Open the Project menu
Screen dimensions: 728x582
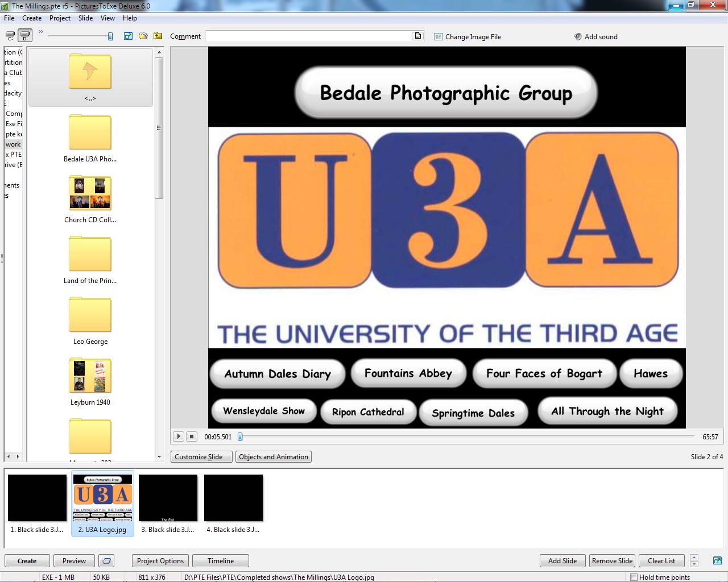coord(60,18)
